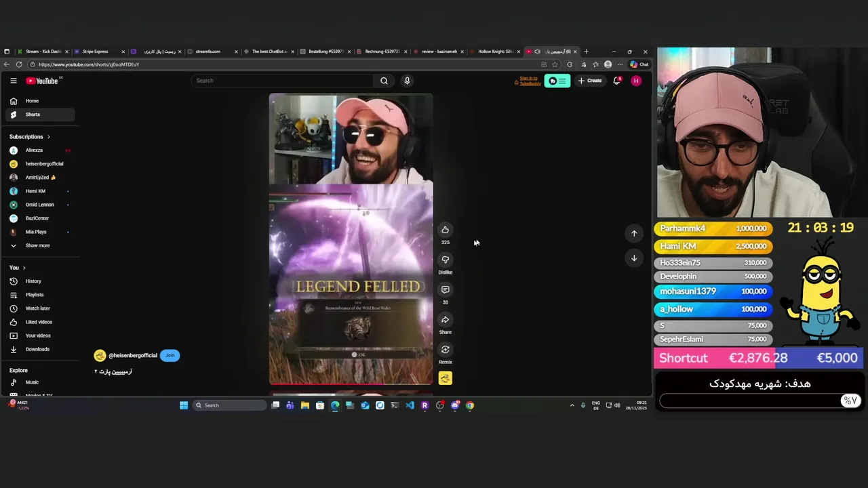Open the AmirEyZed subscription channel
This screenshot has height=488, width=868.
[39, 178]
